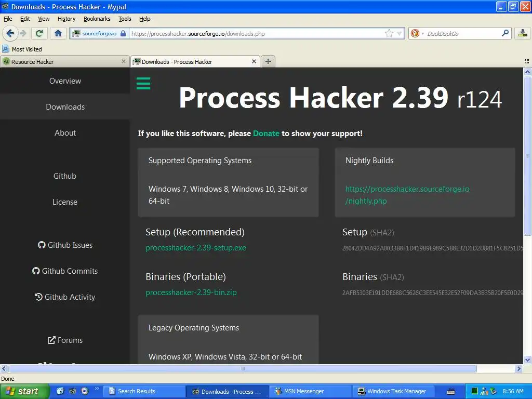Download processhacker-2.39-bin.zip
This screenshot has height=399, width=532.
191,292
